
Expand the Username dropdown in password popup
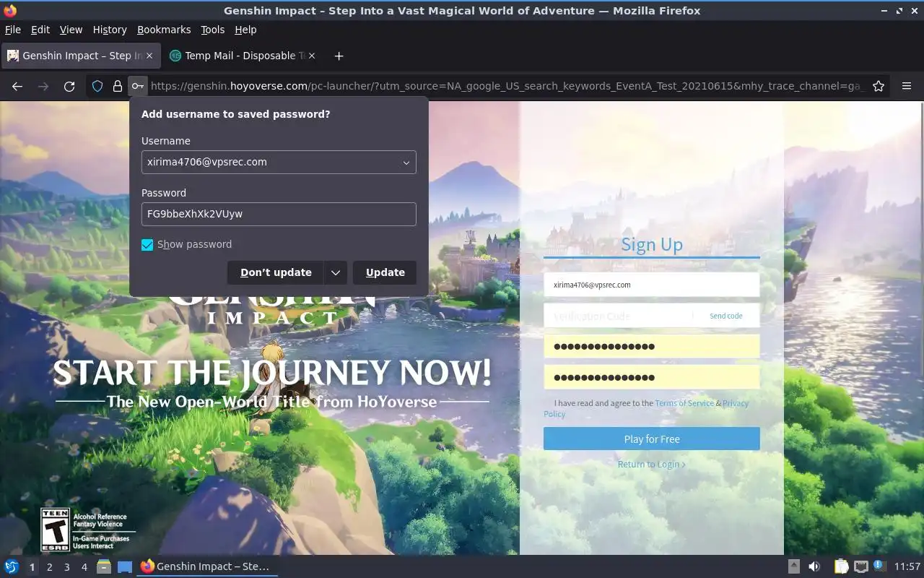pos(406,163)
